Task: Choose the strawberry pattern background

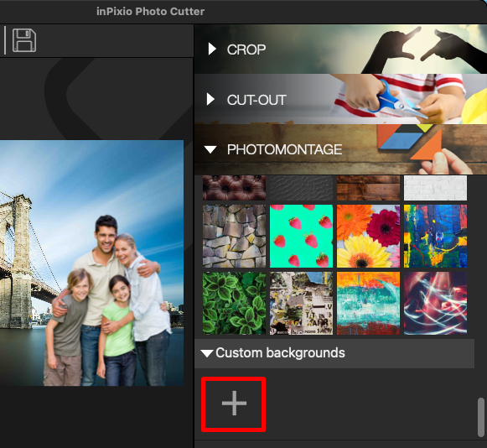Action: (x=301, y=236)
